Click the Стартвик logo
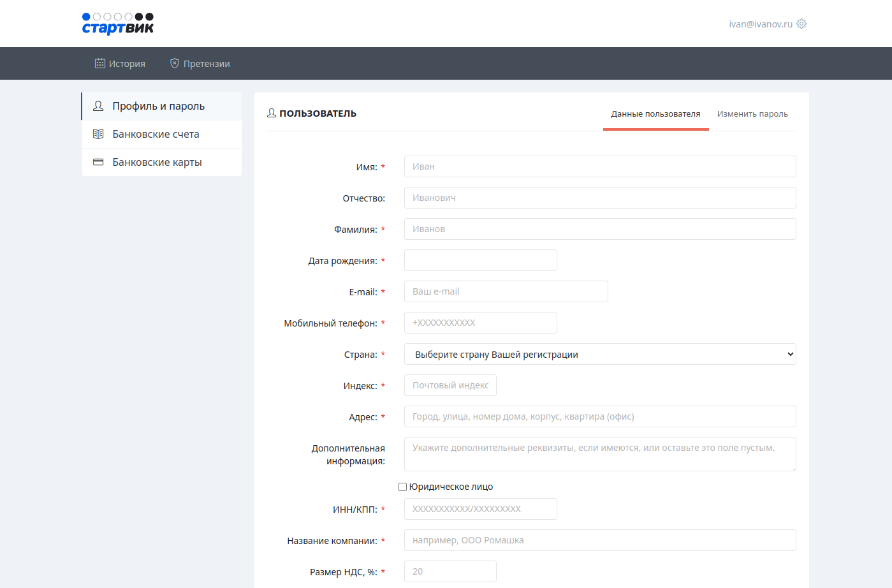892x588 pixels. point(118,24)
